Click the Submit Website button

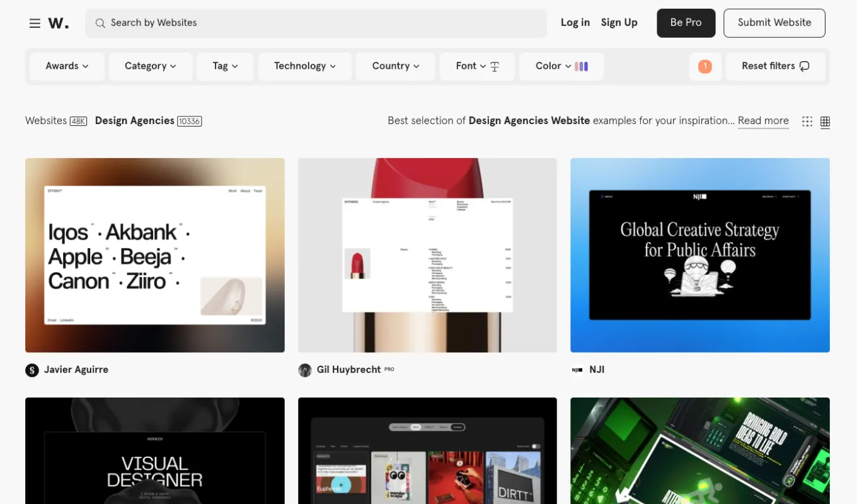774,23
